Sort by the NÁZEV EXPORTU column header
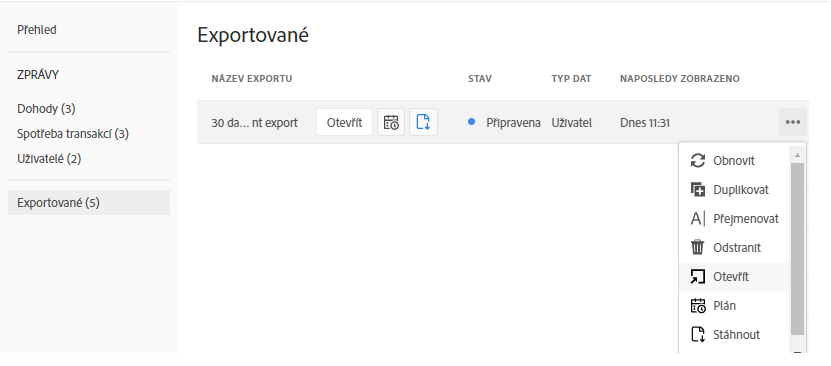 tap(252, 79)
